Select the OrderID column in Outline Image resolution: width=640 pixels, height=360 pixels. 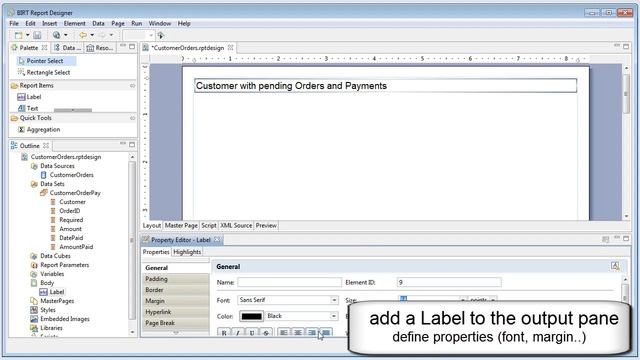point(69,211)
